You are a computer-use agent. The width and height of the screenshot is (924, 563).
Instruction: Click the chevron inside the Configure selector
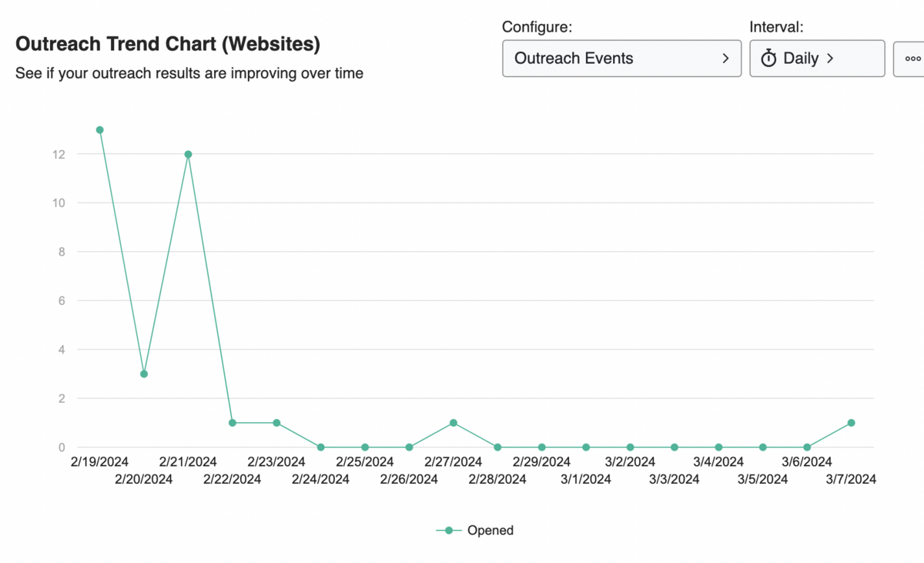click(725, 58)
